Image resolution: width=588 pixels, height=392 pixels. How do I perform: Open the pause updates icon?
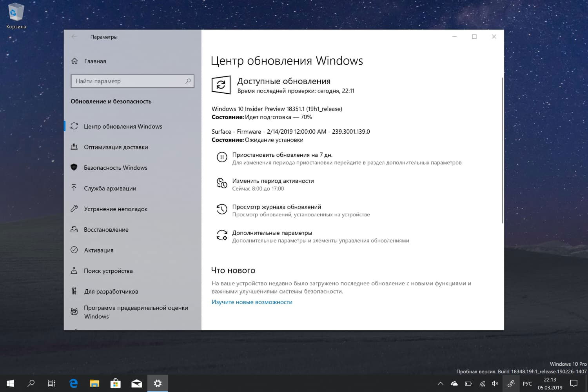tap(222, 157)
